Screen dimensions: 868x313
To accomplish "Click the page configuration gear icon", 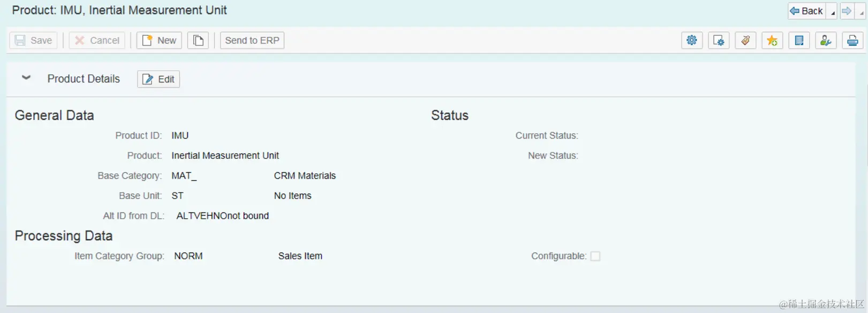I will coord(719,40).
